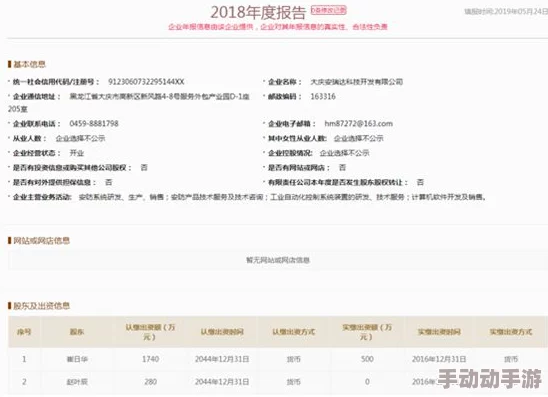Click phone number 0459-8881798
Viewport: 548px width, 397px height.
pos(94,124)
